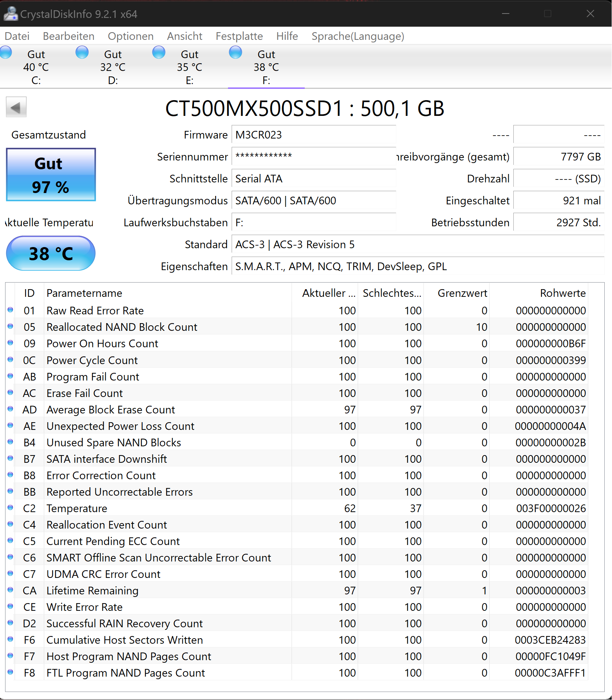Click the ID column header
612x700 pixels.
[29, 293]
